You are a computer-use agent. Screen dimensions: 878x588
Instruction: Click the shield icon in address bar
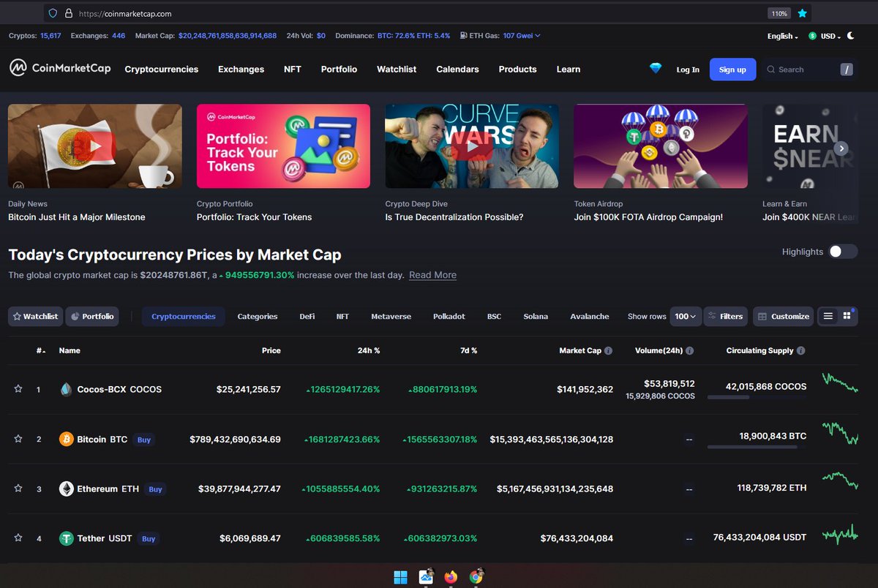pos(53,13)
